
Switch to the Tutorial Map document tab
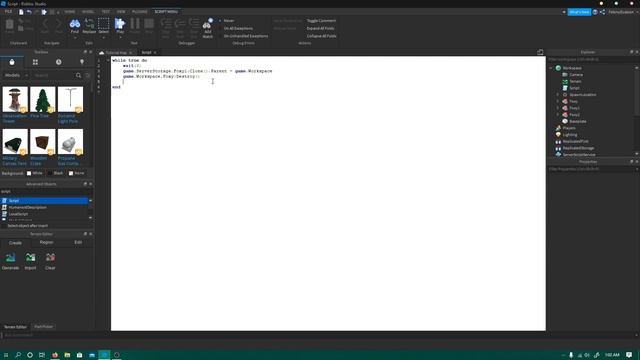click(116, 53)
